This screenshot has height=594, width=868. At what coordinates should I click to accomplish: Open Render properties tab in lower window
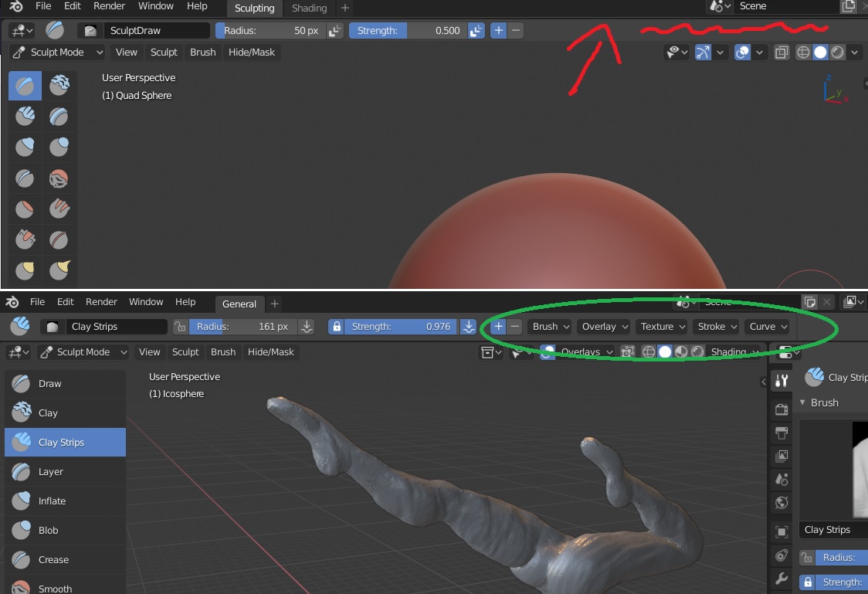click(x=782, y=409)
